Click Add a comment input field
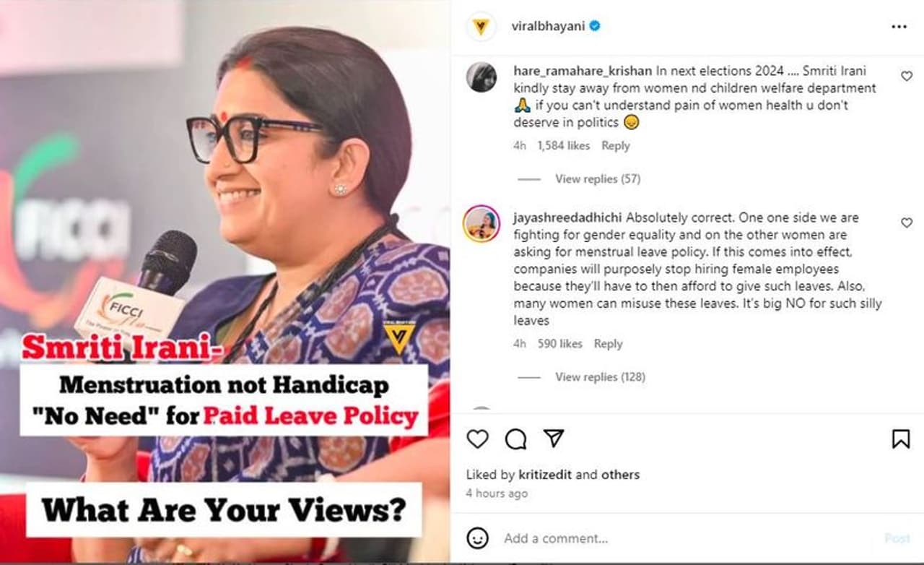The height and width of the screenshot is (565, 924). [686, 538]
